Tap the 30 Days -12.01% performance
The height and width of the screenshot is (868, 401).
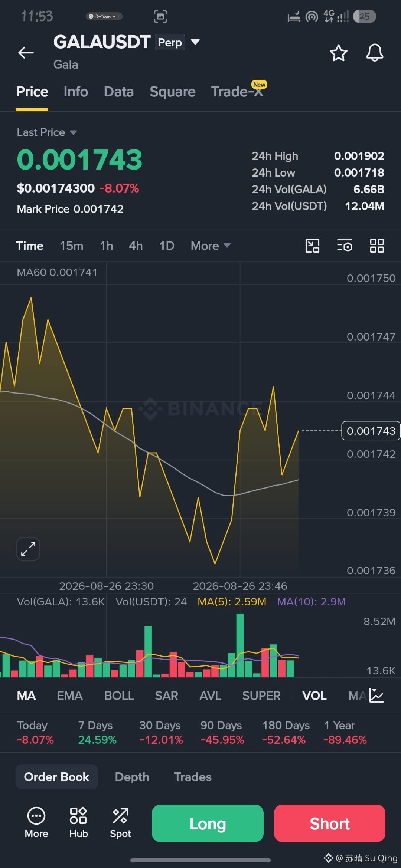point(161,732)
